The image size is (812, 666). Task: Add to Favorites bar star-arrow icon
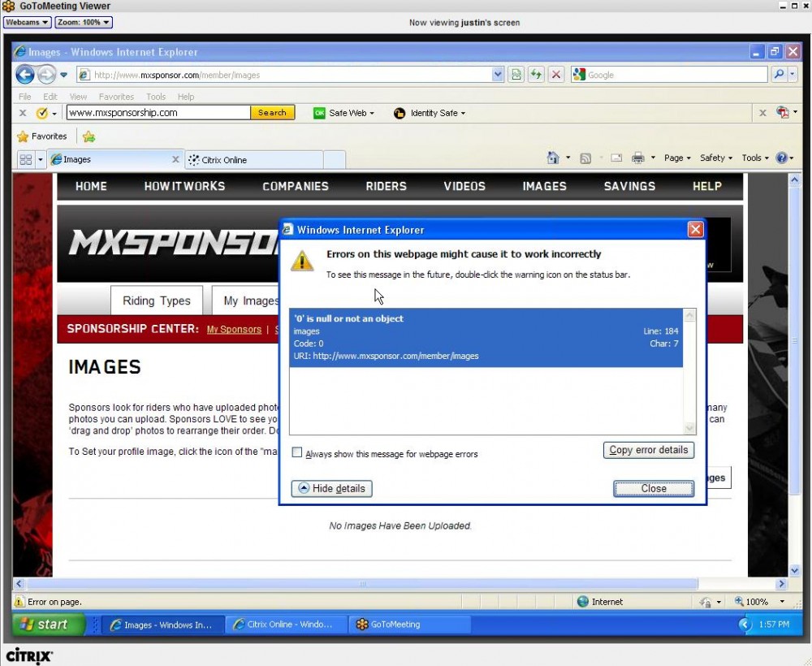pyautogui.click(x=89, y=136)
